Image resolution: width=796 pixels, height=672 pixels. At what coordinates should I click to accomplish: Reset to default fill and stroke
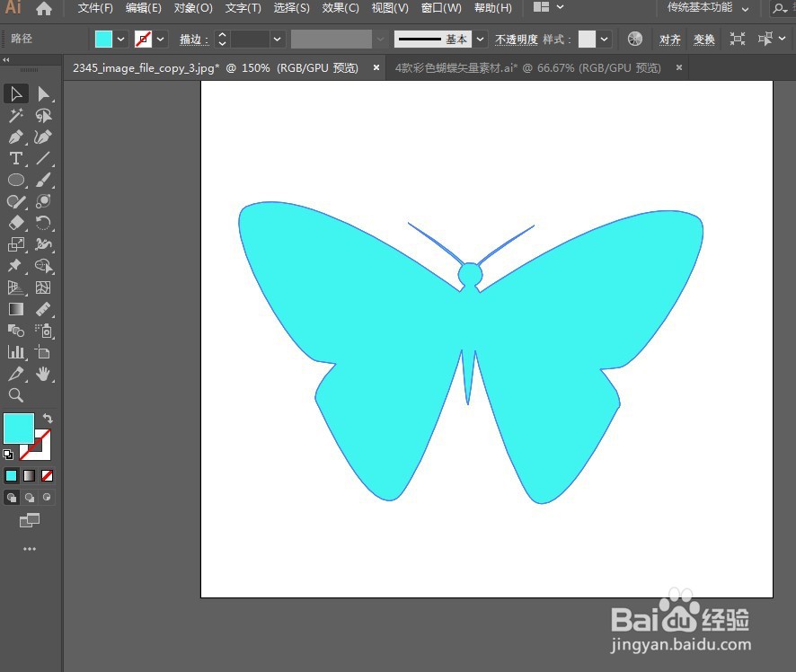pos(8,455)
